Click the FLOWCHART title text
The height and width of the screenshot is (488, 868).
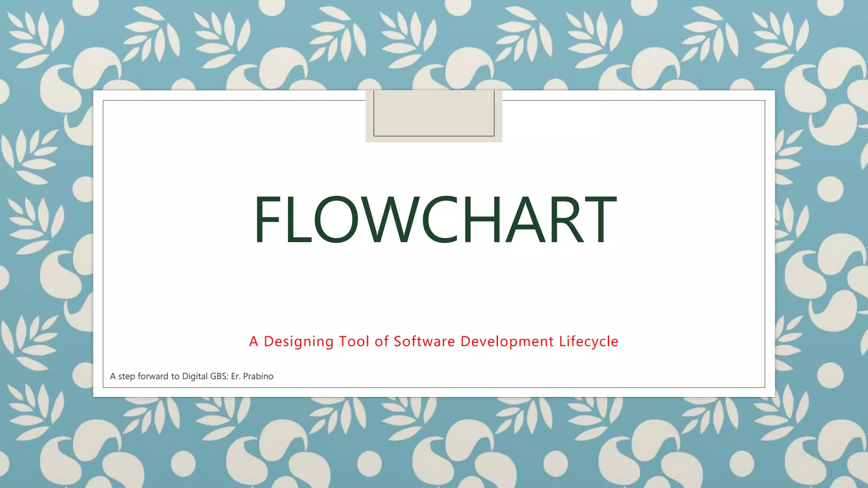(x=435, y=219)
